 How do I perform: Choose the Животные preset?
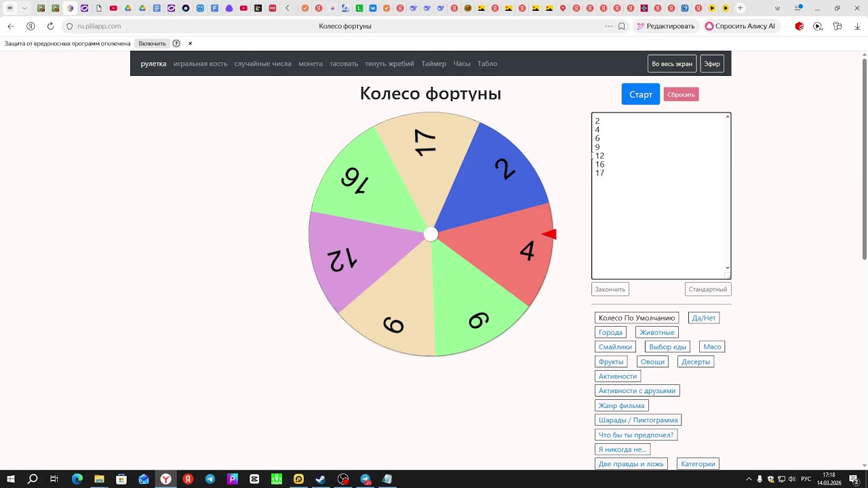click(657, 333)
